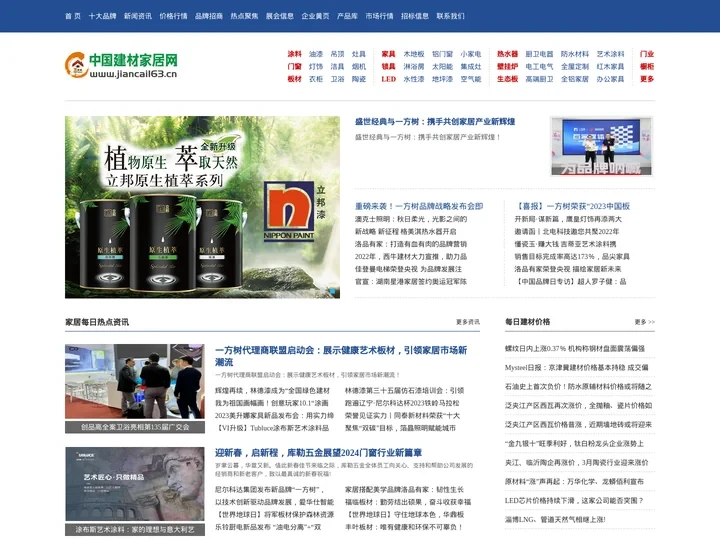Select 淋浴房 category link
720x540 pixels.
[414, 67]
